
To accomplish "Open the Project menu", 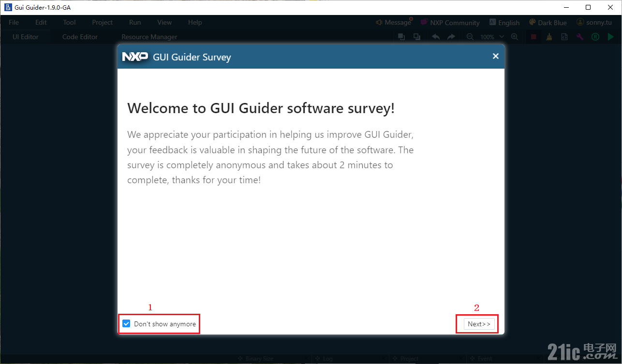I will pyautogui.click(x=103, y=22).
